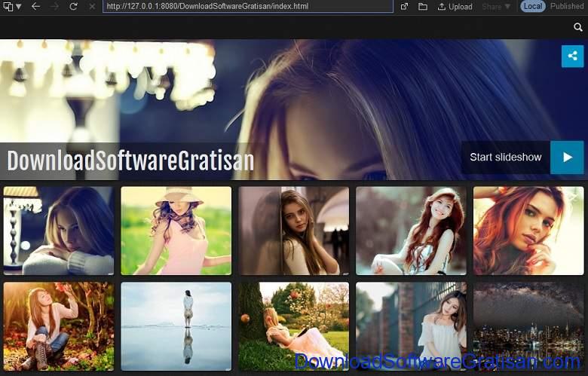The height and width of the screenshot is (376, 588).
Task: Click the search magnifier icon
Action: (x=578, y=27)
